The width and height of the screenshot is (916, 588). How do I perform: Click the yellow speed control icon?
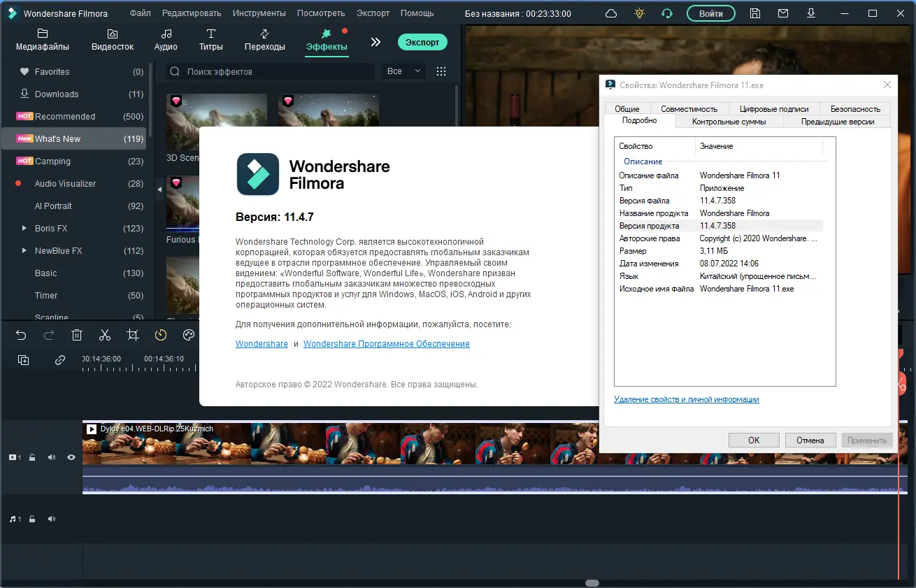(x=160, y=335)
